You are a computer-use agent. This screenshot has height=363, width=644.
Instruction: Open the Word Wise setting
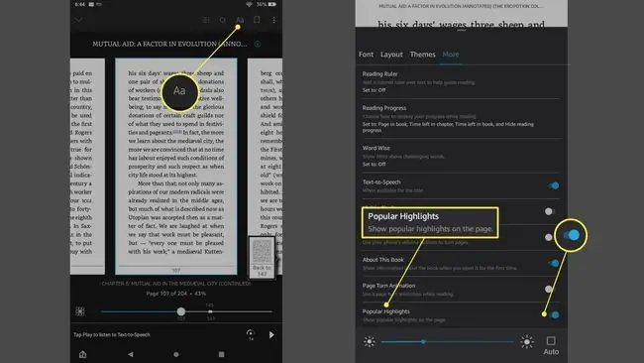click(461, 156)
